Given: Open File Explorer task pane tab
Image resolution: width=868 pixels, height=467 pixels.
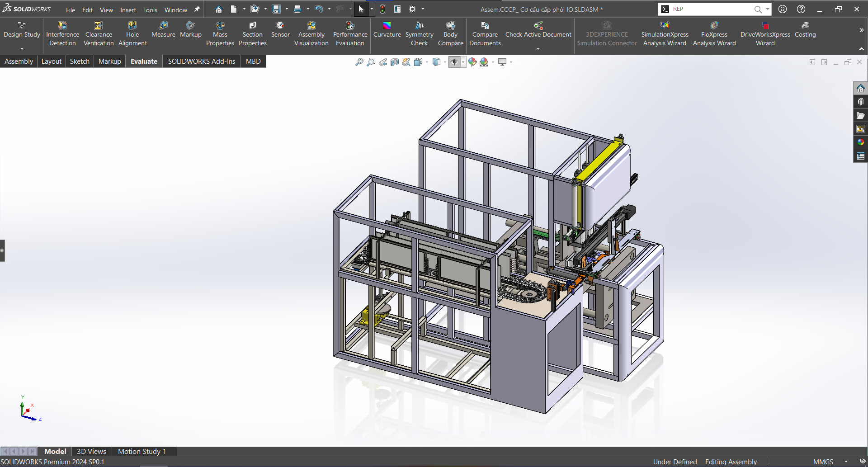Looking at the screenshot, I should pos(860,115).
